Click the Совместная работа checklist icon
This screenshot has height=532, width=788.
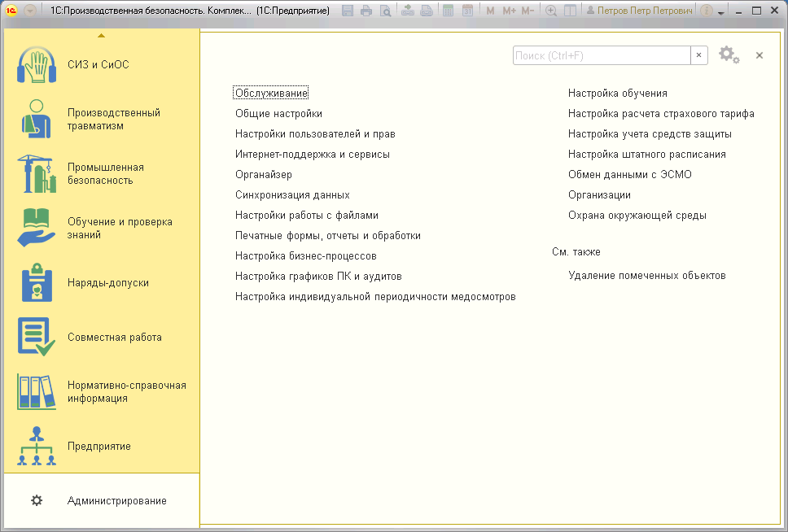click(x=37, y=338)
